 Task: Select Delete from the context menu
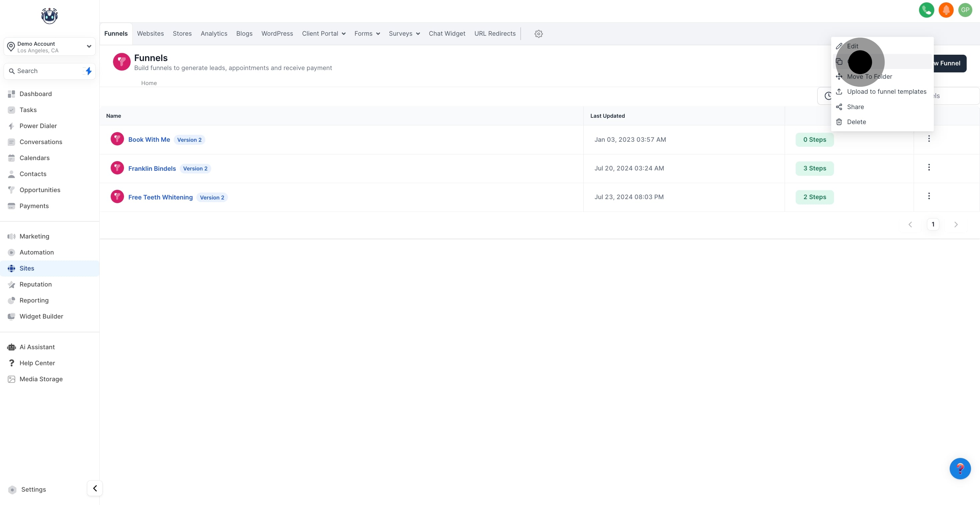856,122
